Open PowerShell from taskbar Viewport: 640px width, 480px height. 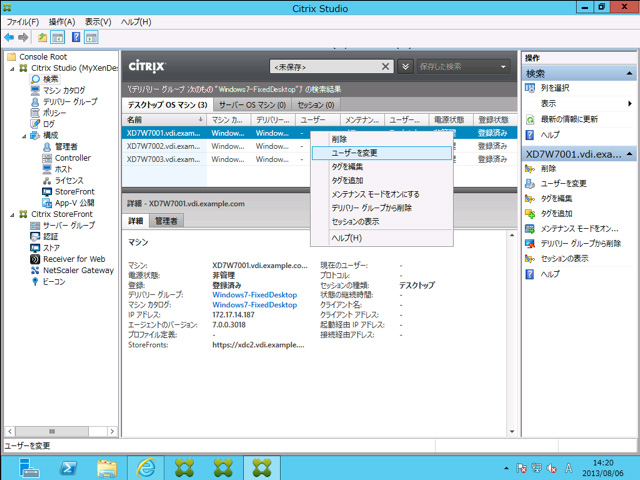point(68,468)
